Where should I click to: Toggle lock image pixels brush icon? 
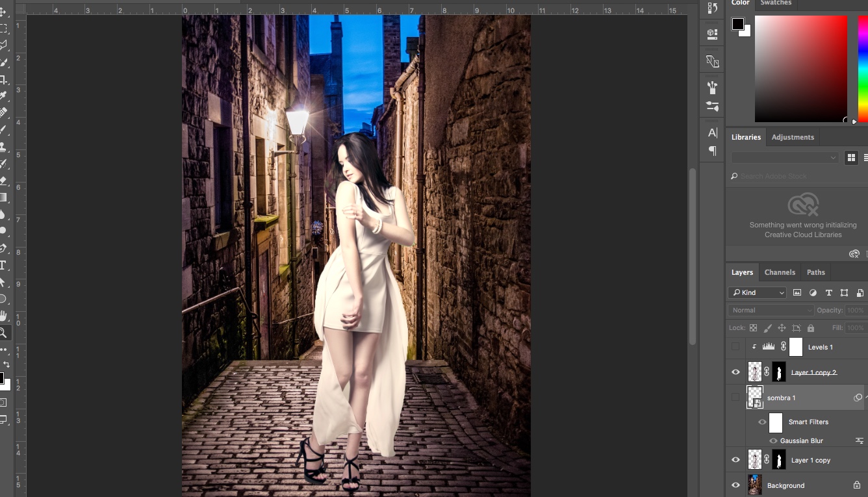click(x=767, y=328)
